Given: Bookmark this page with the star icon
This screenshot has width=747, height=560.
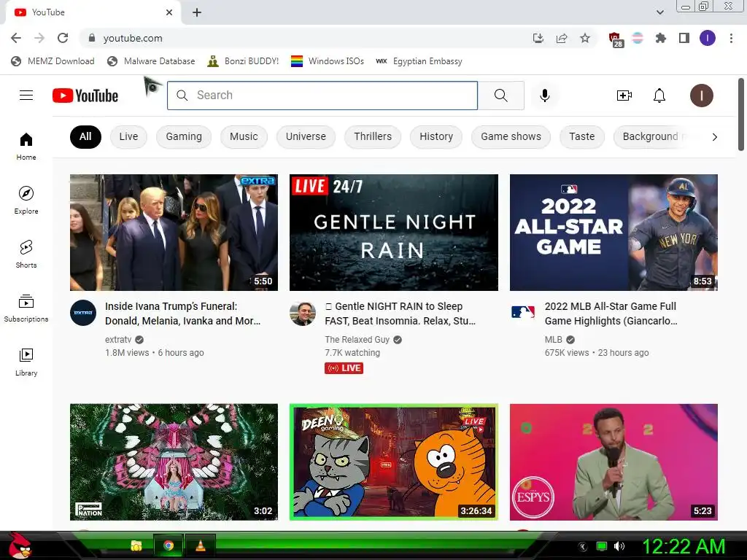Looking at the screenshot, I should [585, 38].
